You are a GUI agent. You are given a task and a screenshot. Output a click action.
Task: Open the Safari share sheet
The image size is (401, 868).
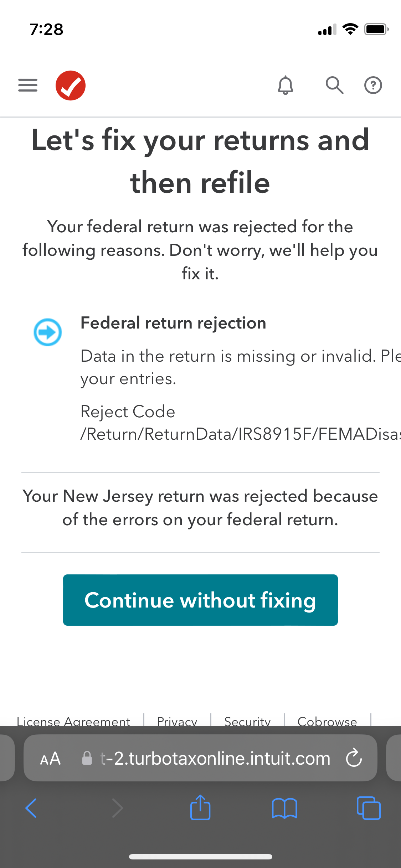tap(200, 808)
